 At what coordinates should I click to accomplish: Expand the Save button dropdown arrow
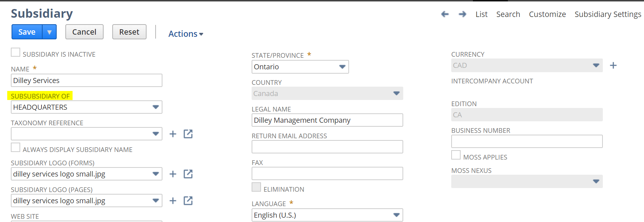click(49, 32)
